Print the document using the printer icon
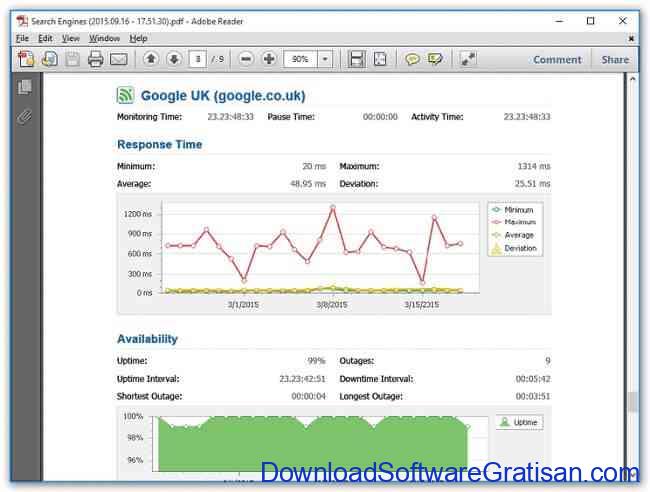The image size is (650, 492). (x=95, y=59)
